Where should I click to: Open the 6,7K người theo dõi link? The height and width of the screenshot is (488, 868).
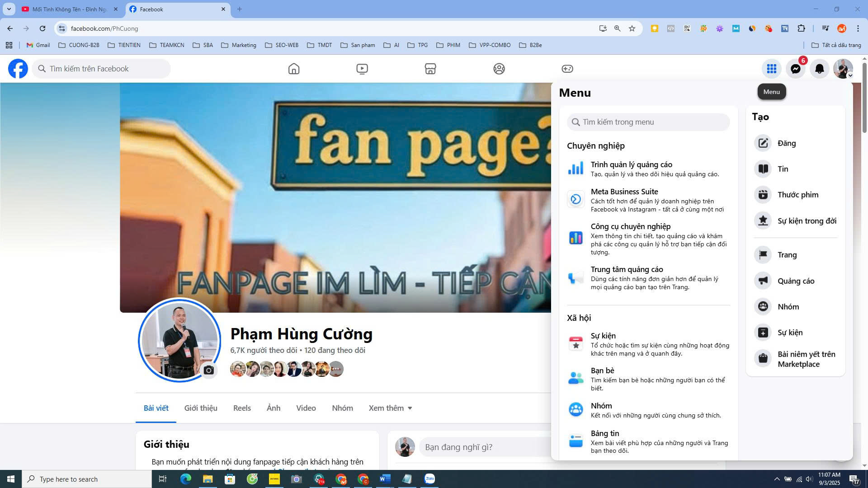(264, 350)
